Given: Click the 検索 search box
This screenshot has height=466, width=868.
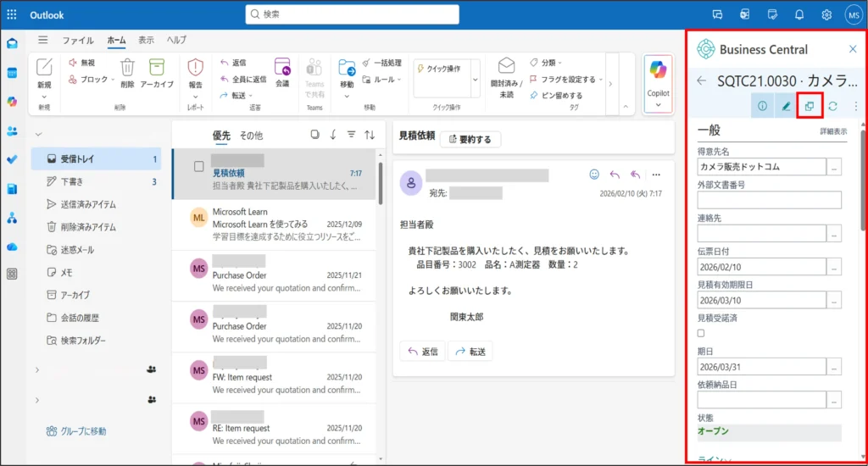Looking at the screenshot, I should (352, 14).
